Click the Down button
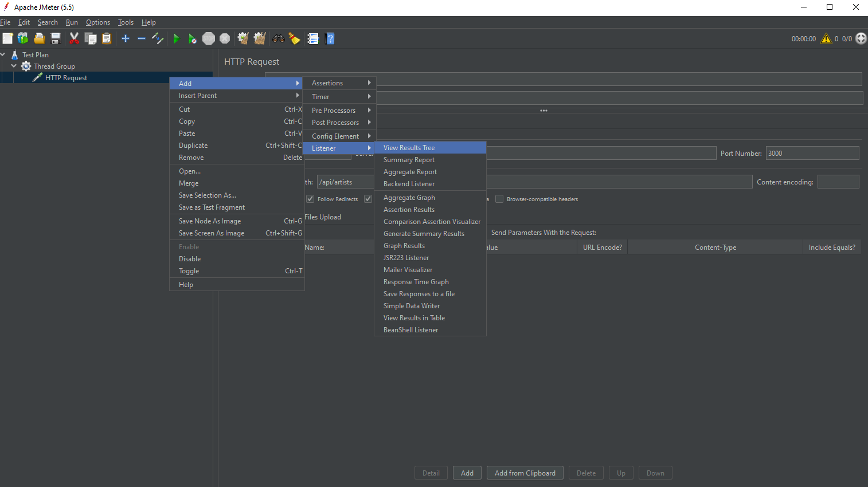Screen dimensions: 868x487 tap(655, 473)
